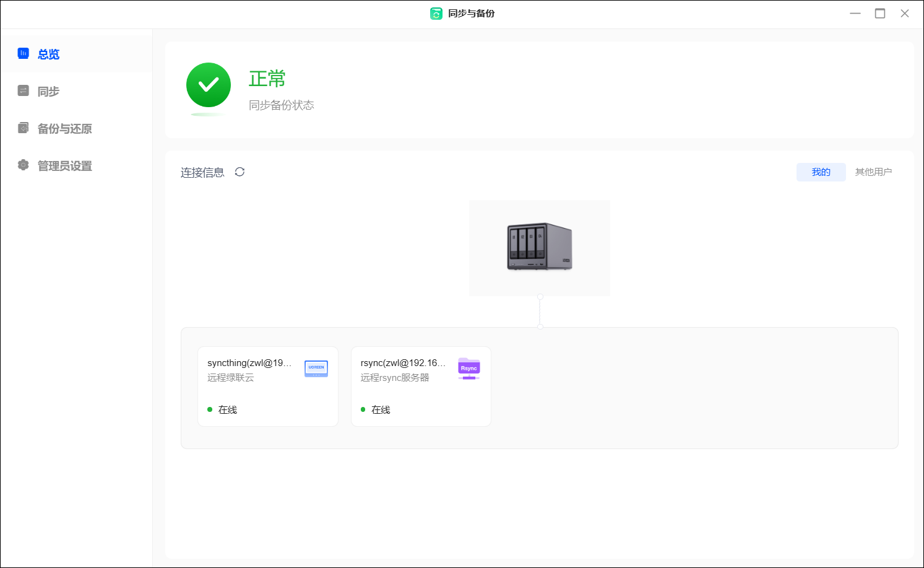Click the 同步备份状态 subtitle
924x568 pixels.
282,105
